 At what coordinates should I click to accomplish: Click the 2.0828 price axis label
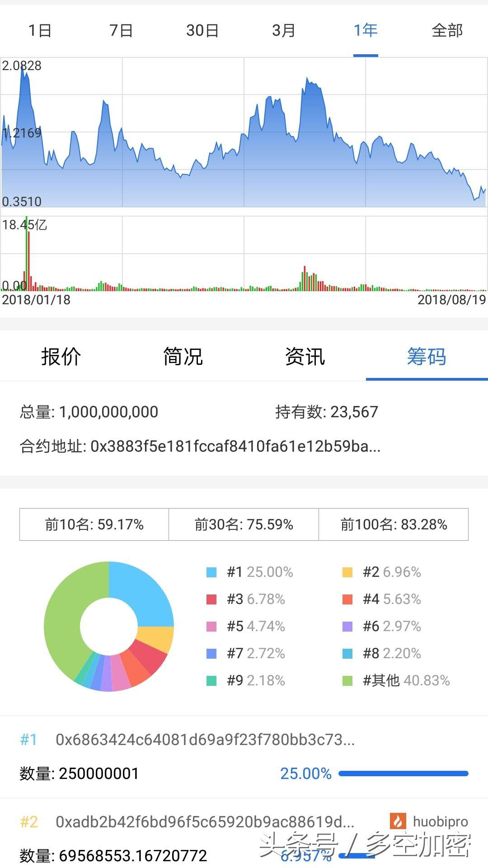[x=22, y=66]
